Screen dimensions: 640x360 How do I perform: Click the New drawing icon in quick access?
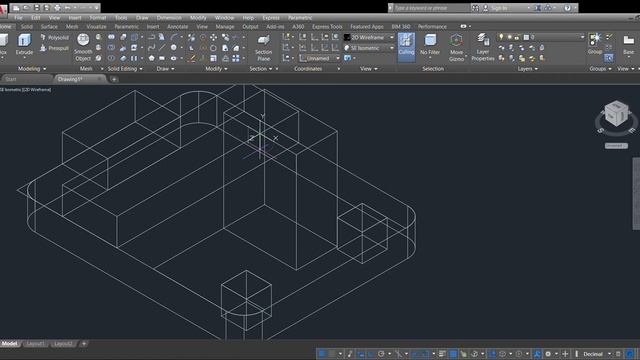16,8
